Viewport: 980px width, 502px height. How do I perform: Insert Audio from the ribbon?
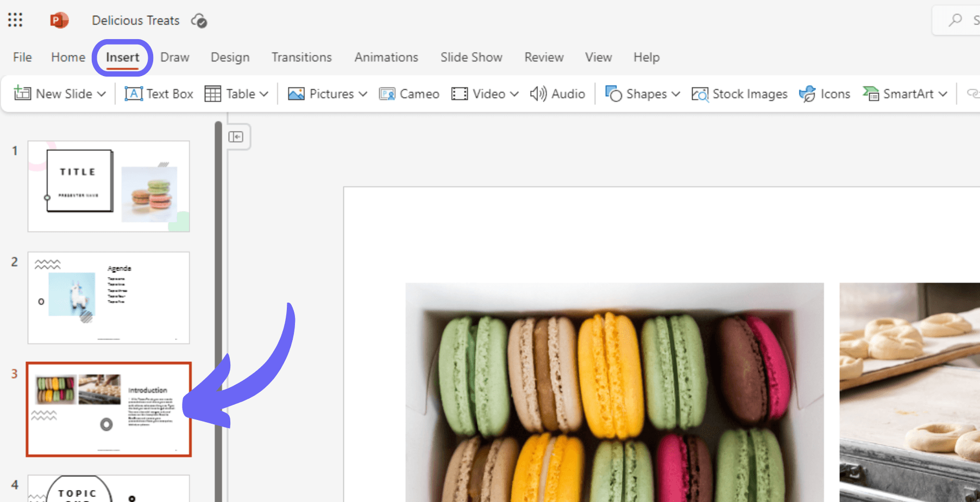click(557, 94)
